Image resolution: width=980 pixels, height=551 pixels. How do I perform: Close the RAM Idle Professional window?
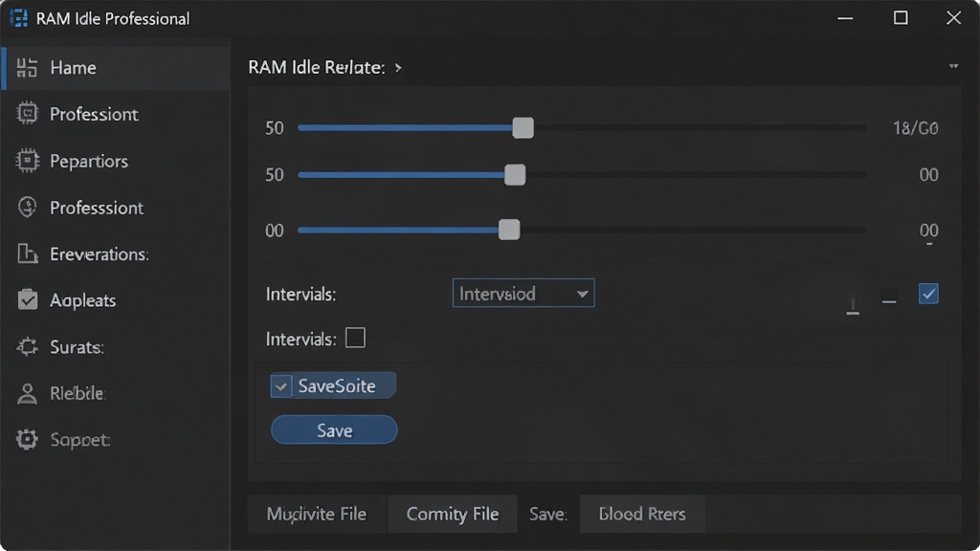pos(954,17)
